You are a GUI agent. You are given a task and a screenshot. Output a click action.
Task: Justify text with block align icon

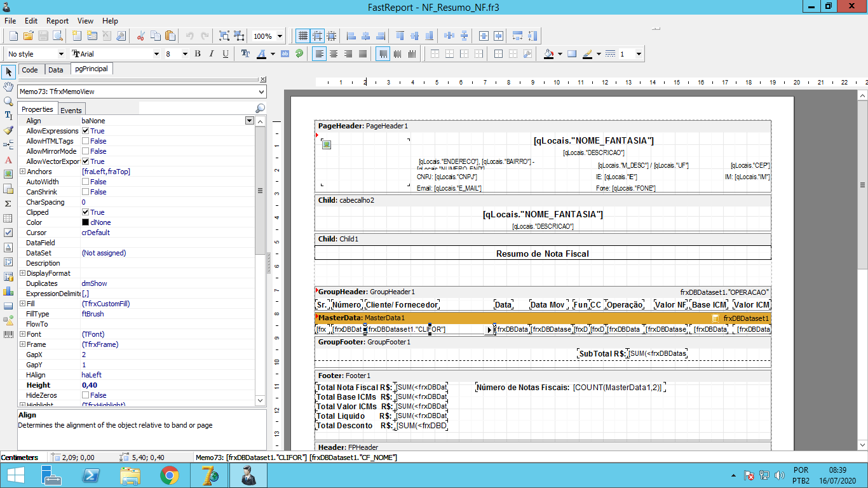pyautogui.click(x=363, y=54)
